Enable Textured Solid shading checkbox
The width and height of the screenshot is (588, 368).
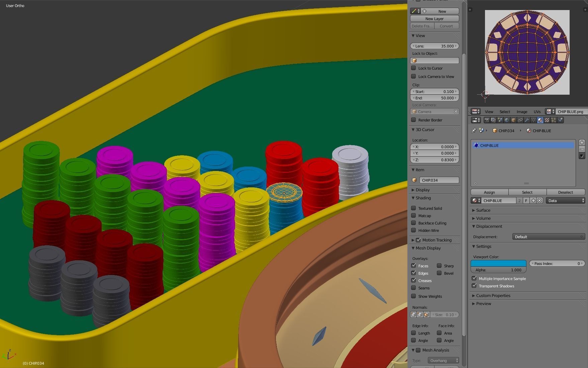tap(414, 208)
